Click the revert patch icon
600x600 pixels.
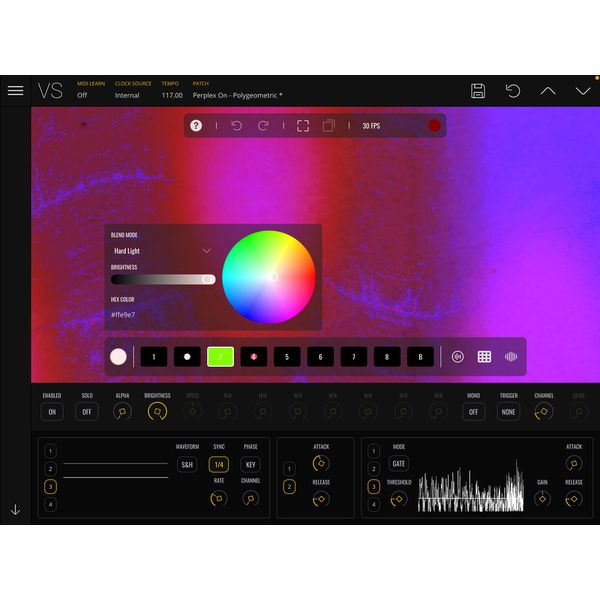point(513,91)
